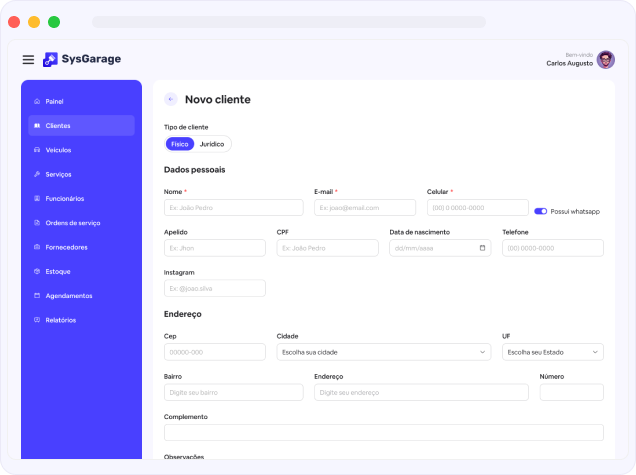
Task: Open Veículos in the sidebar
Action: [58, 150]
